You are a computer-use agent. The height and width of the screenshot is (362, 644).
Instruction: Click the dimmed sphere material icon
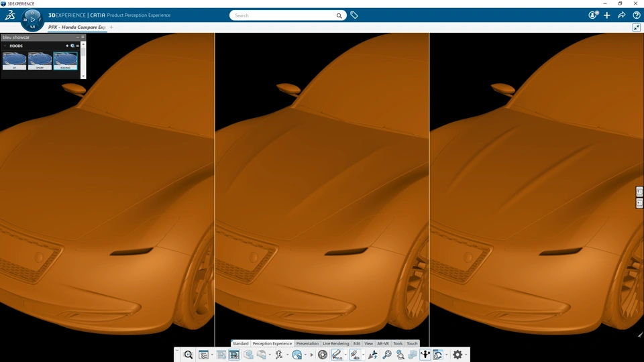click(x=262, y=355)
